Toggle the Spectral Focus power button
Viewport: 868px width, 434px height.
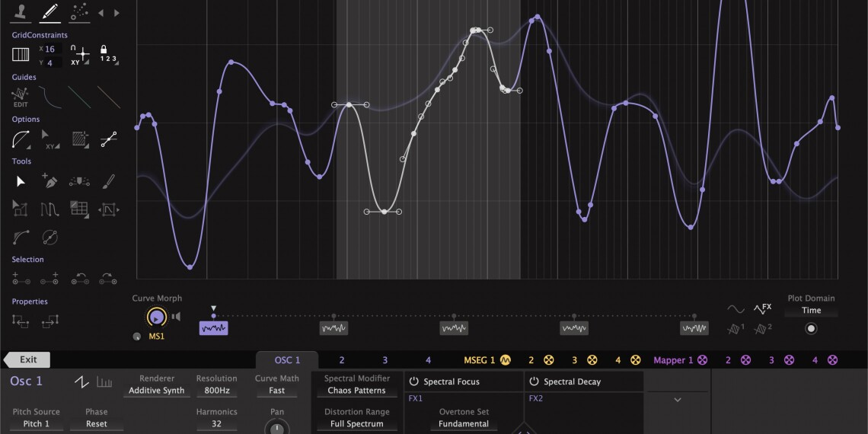(414, 381)
